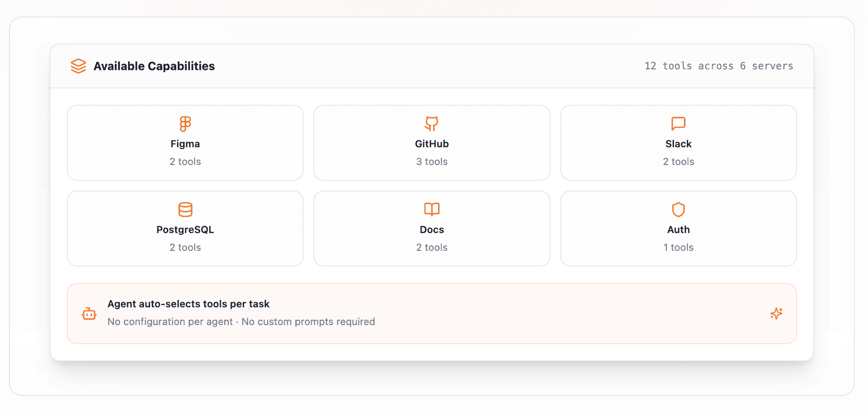Select the Docs card with 2 tools
This screenshot has width=868, height=415.
(x=431, y=228)
